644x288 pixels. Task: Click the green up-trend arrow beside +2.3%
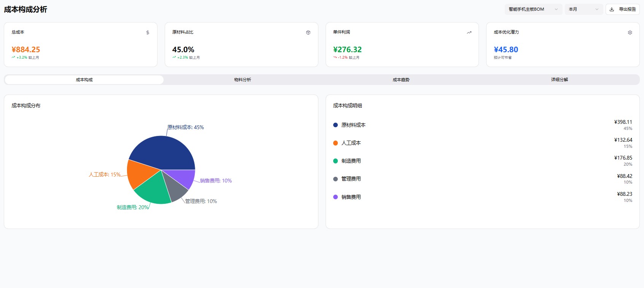[x=174, y=58]
